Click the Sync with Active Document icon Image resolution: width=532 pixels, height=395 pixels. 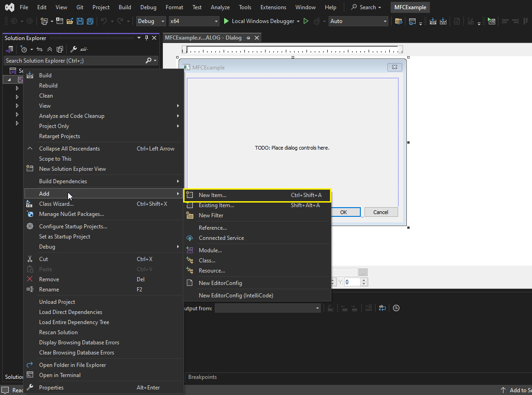tap(40, 49)
